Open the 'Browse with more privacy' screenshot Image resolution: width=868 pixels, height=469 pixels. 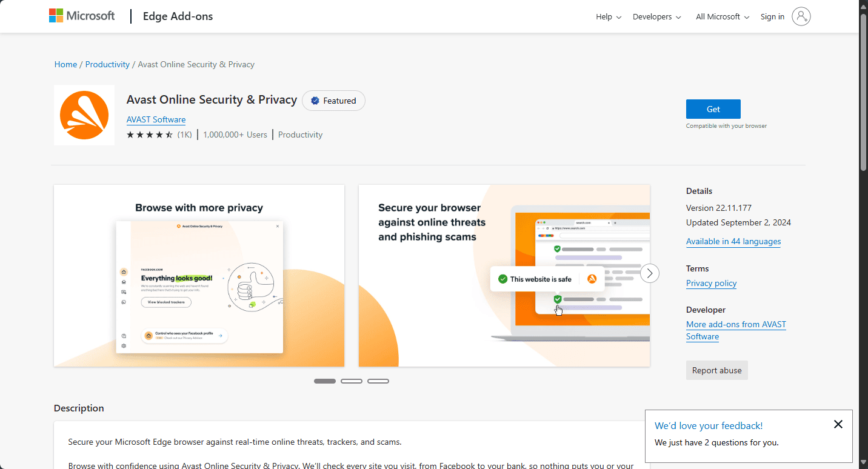(199, 276)
